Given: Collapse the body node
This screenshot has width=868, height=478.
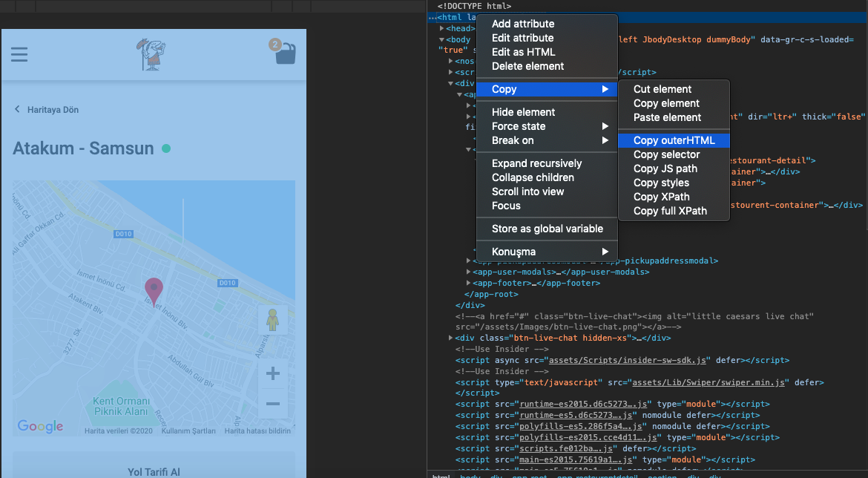Looking at the screenshot, I should (441, 39).
